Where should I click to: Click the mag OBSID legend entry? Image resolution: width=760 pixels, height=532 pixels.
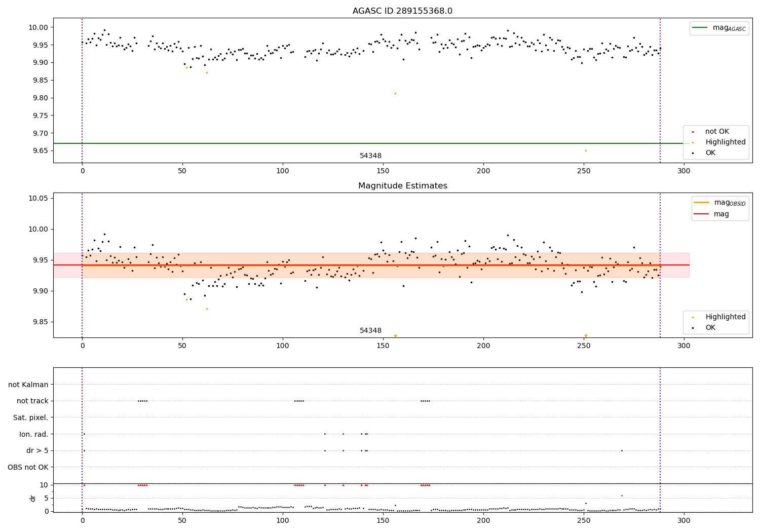click(x=720, y=203)
